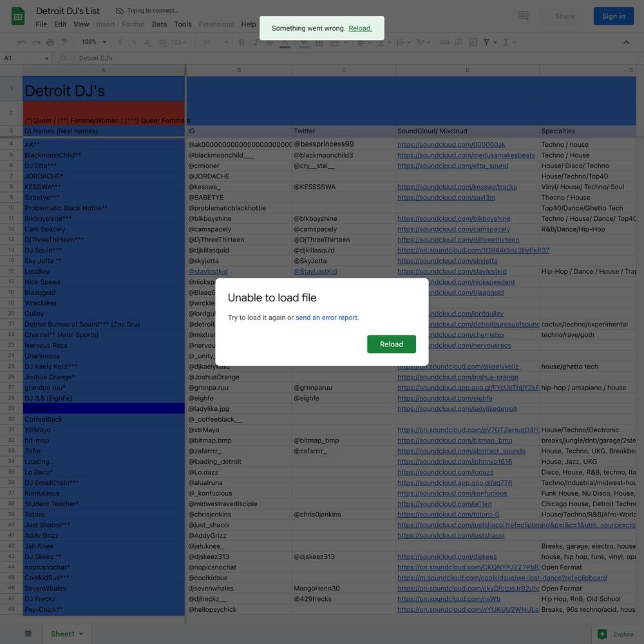
Task: Click the blue Sign in button
Action: click(613, 16)
